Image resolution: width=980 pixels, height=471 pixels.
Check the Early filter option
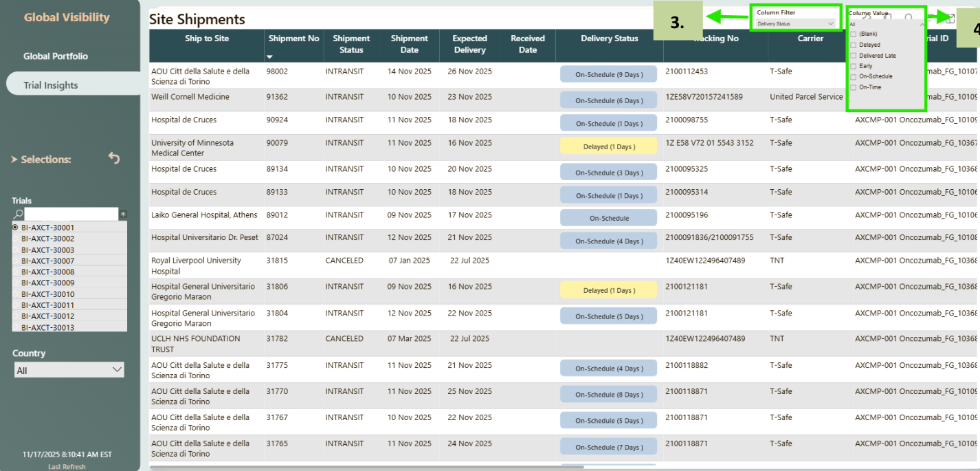pos(854,66)
